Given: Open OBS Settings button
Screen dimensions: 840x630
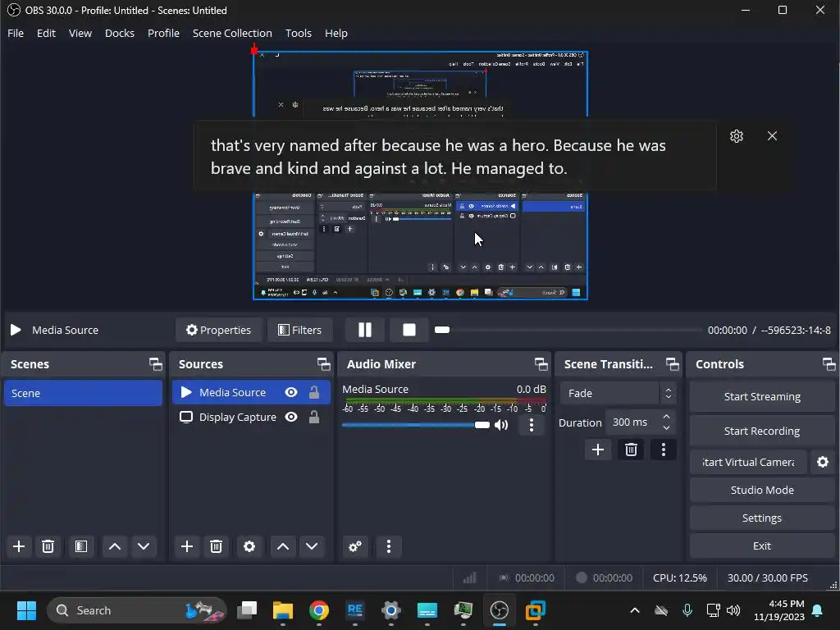Looking at the screenshot, I should (x=762, y=518).
